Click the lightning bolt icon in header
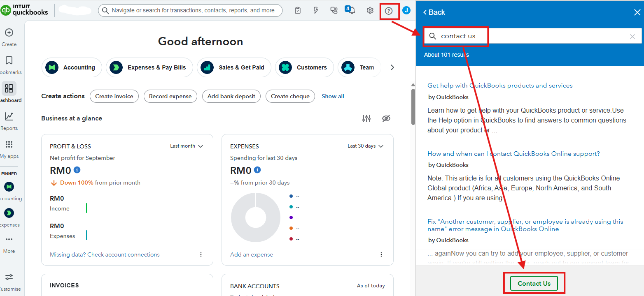This screenshot has width=644, height=296. click(x=316, y=11)
